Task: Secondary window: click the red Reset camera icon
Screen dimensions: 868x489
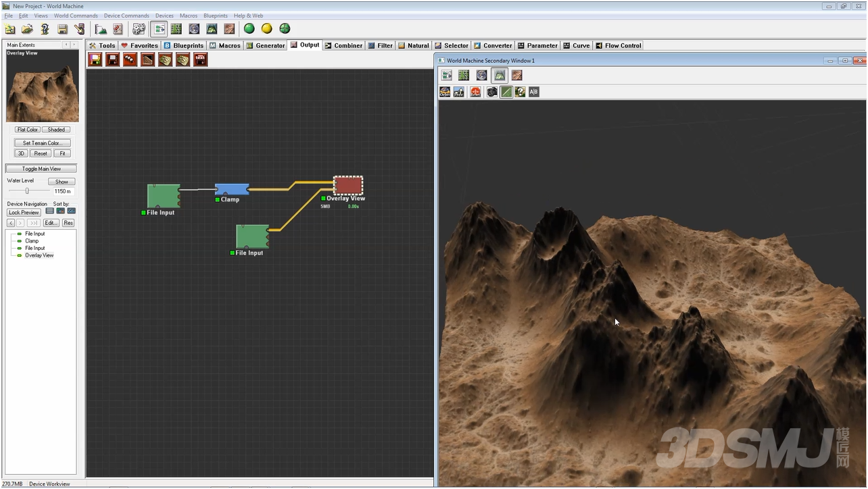Action: 476,92
